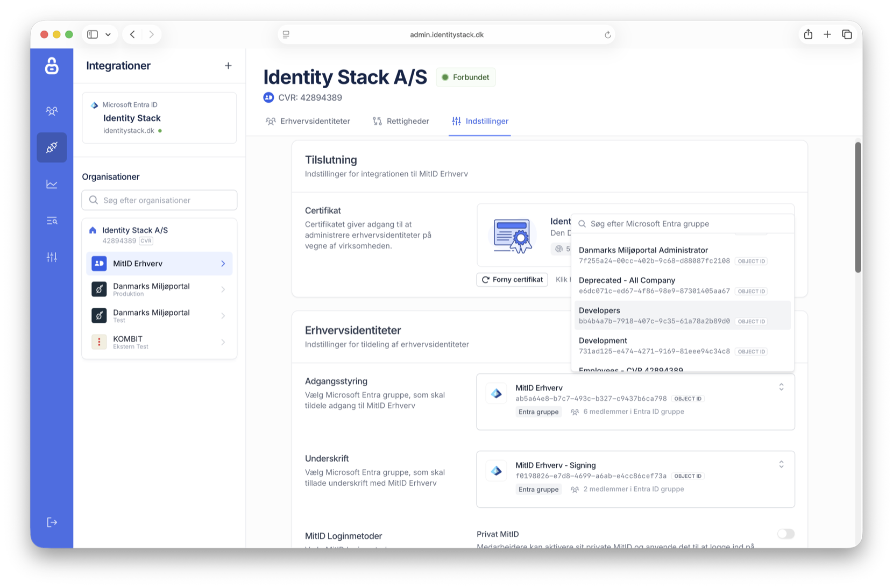This screenshot has width=893, height=588.
Task: Click the Forny certifikat button
Action: (x=512, y=280)
